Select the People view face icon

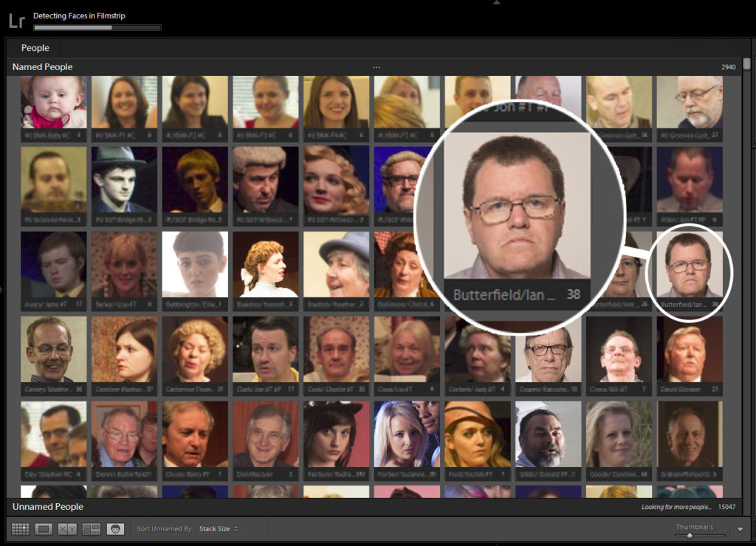tap(115, 529)
